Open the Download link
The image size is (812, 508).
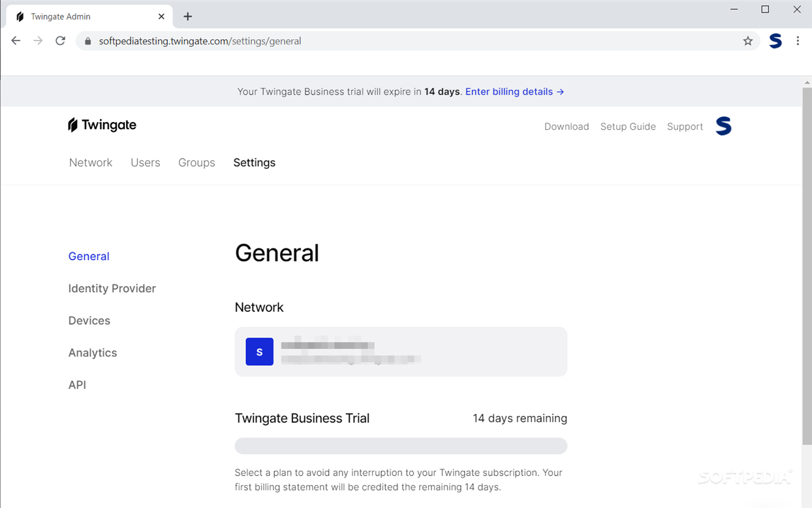pyautogui.click(x=567, y=127)
